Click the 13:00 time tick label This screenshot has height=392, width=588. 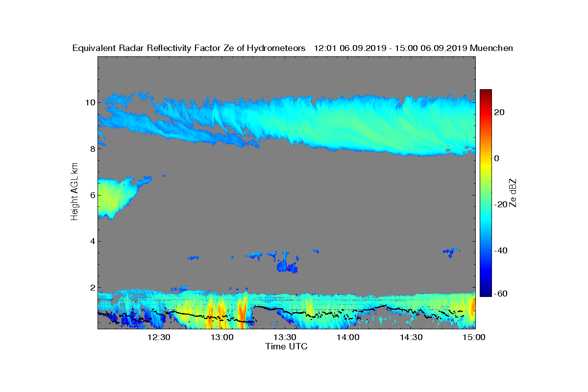[222, 337]
